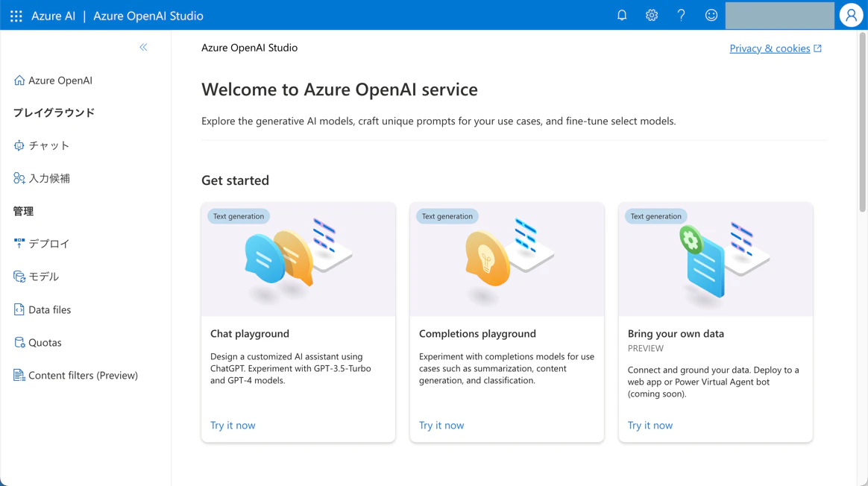The height and width of the screenshot is (486, 868).
Task: Click Azure OpenAI Studio in the header
Action: pyautogui.click(x=148, y=16)
